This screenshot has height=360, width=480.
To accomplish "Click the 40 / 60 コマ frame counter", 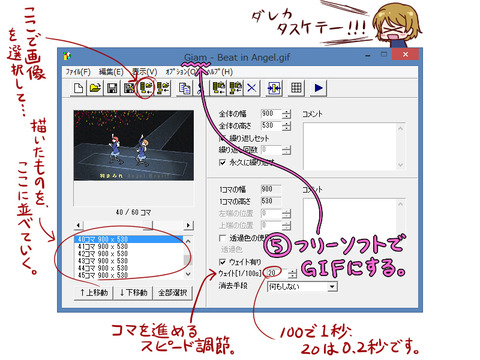I will click(133, 212).
